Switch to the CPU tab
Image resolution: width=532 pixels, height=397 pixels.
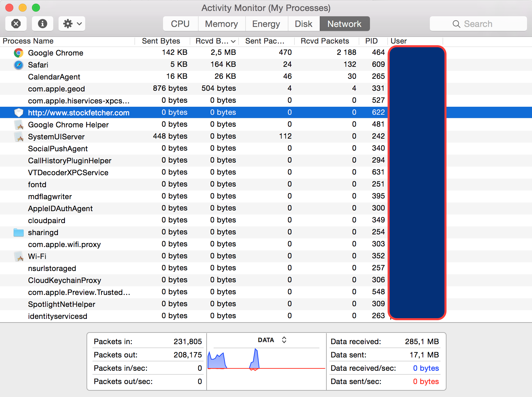point(180,24)
